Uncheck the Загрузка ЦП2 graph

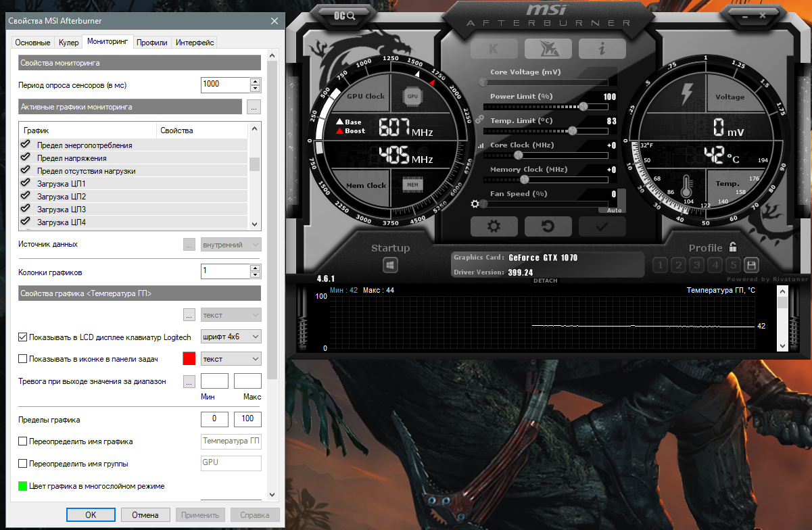[26, 196]
